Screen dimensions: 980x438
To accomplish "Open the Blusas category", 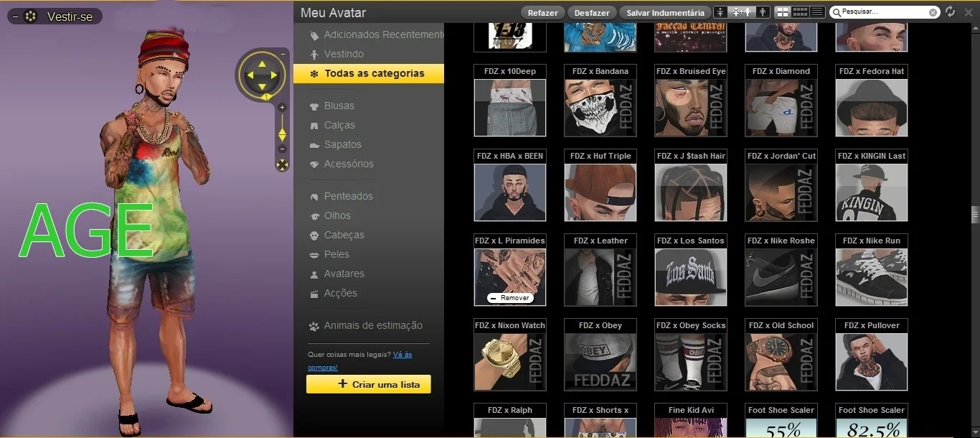I will (331, 106).
